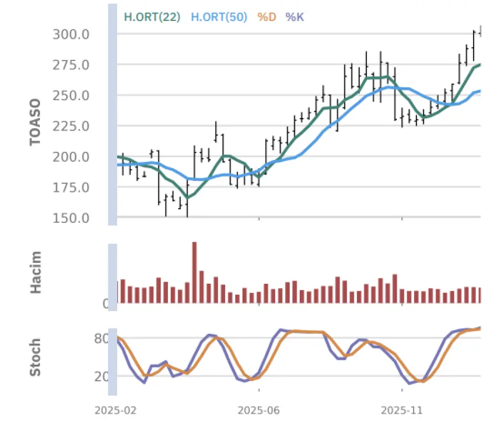Click the 150.0 price axis label
This screenshot has width=504, height=442.
[x=71, y=218]
